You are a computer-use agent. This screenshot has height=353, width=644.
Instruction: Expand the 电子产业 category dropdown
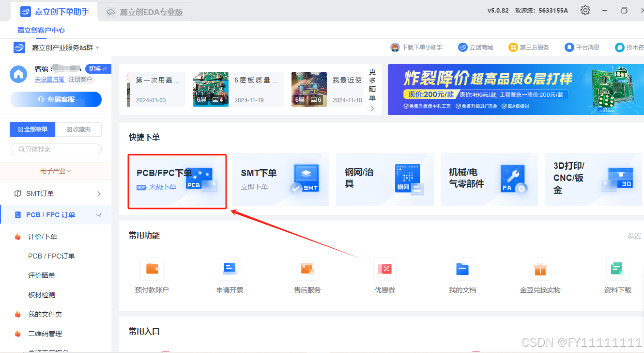pyautogui.click(x=56, y=171)
